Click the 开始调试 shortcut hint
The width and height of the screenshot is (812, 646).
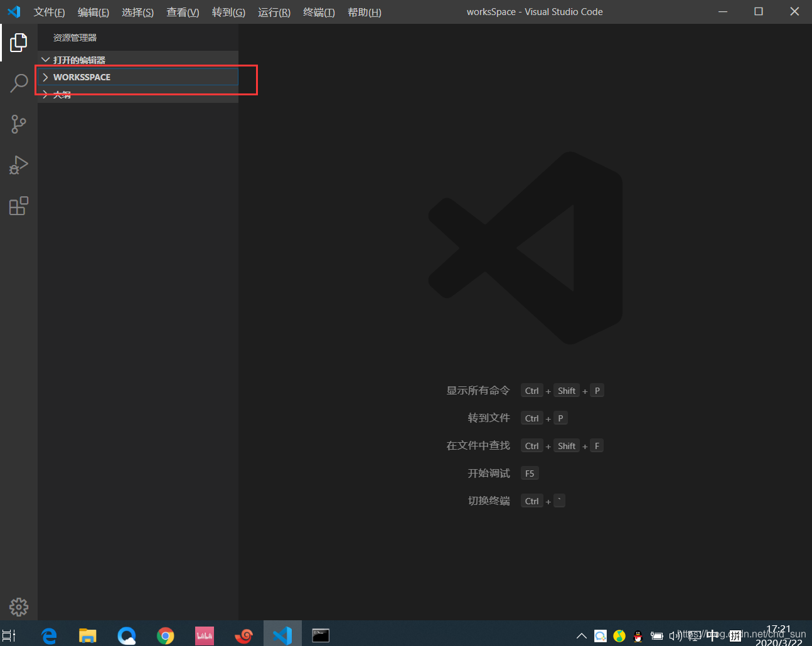[x=489, y=473]
